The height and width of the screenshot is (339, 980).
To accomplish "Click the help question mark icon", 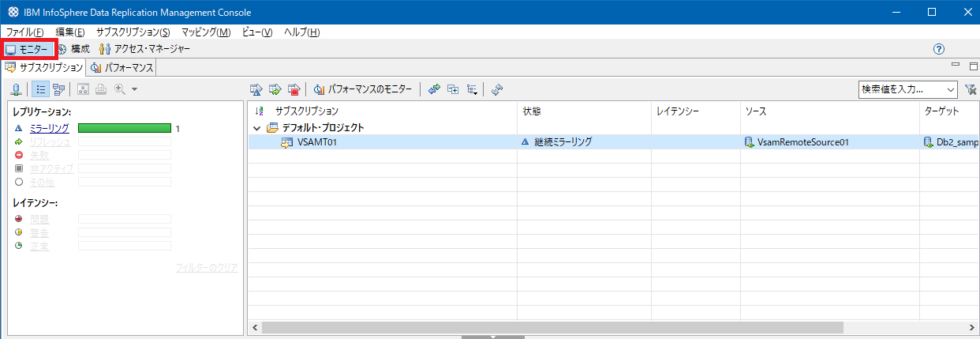I will click(939, 49).
